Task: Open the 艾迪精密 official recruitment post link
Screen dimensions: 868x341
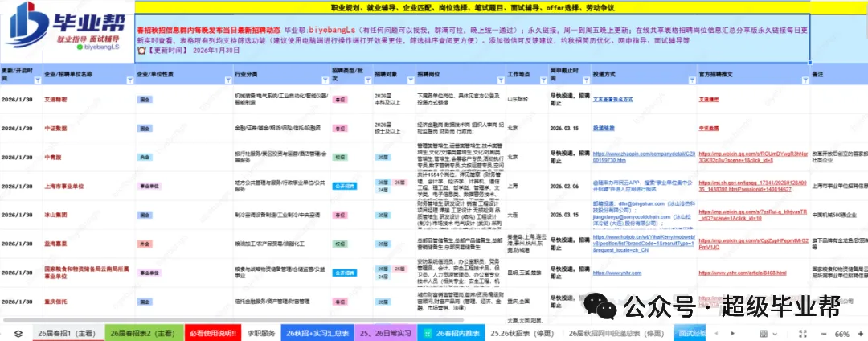Action: [709, 100]
